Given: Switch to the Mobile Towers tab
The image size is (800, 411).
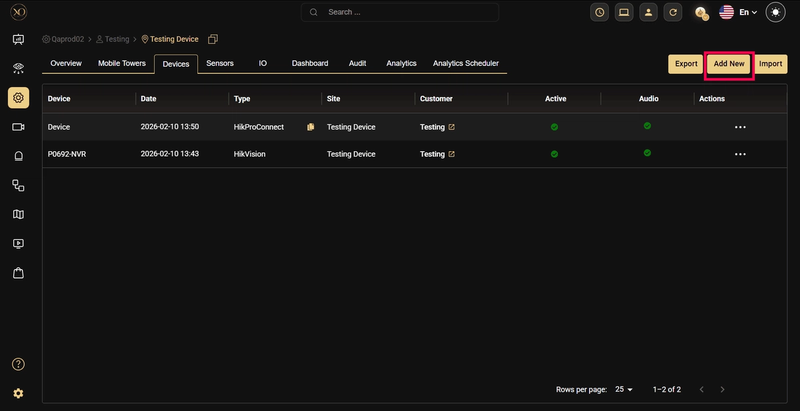Looking at the screenshot, I should [x=122, y=63].
